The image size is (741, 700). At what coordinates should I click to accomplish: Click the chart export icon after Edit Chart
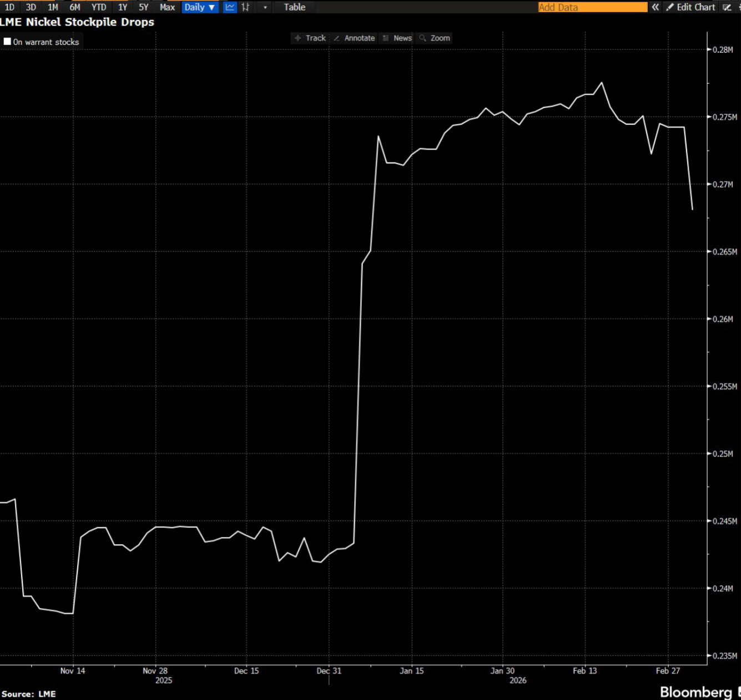point(727,7)
